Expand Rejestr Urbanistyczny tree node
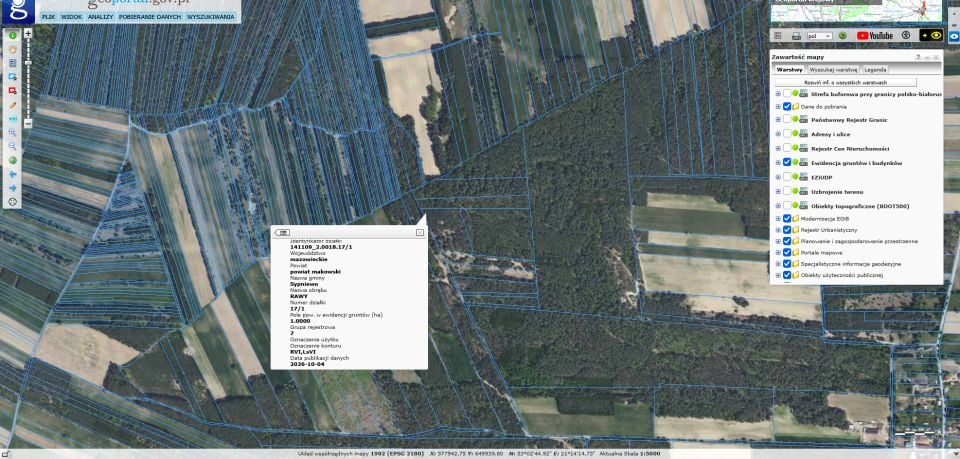The height and width of the screenshot is (459, 960). click(x=778, y=230)
